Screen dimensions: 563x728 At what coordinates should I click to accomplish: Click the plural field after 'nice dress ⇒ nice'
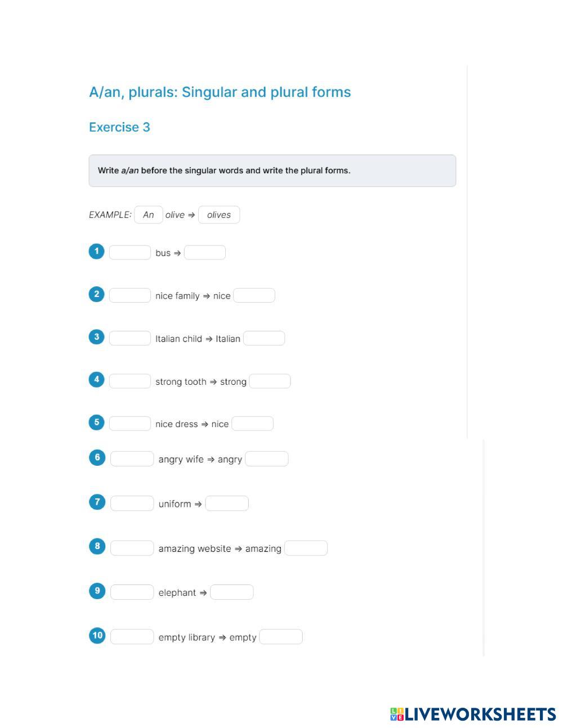point(253,424)
